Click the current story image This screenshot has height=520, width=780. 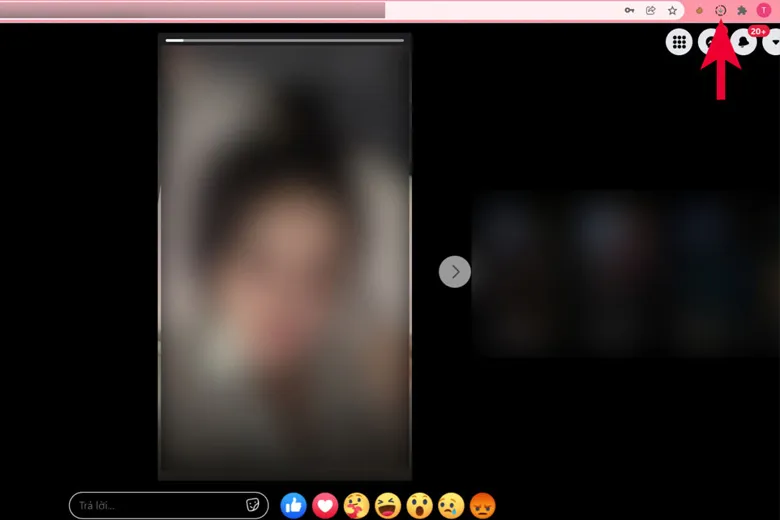285,257
